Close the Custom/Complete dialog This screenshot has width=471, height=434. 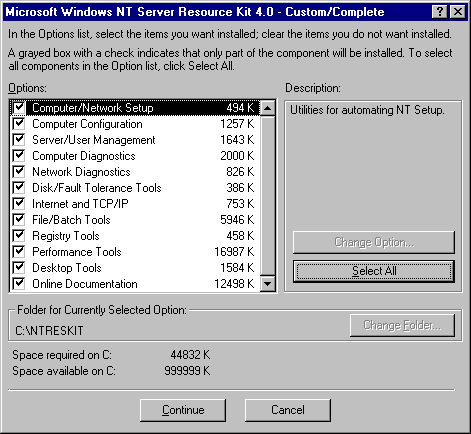click(458, 12)
